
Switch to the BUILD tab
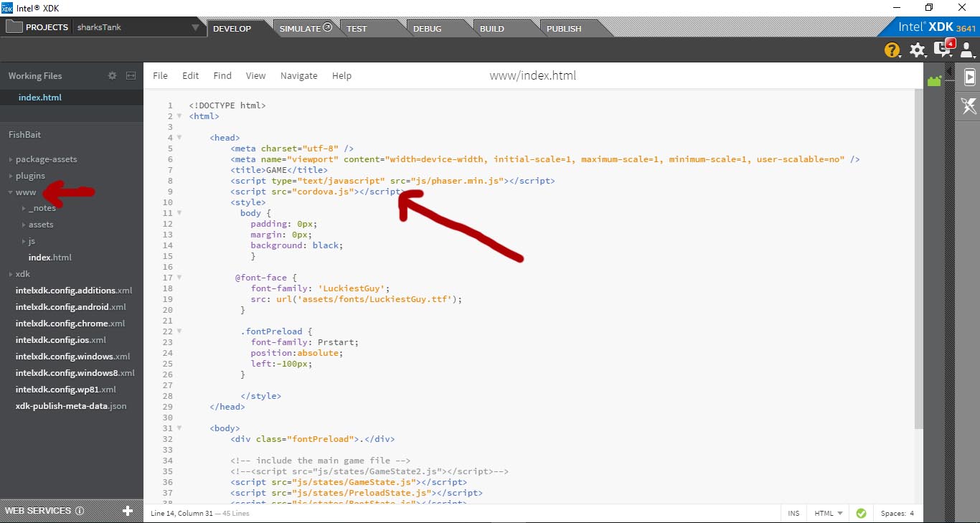coord(492,29)
